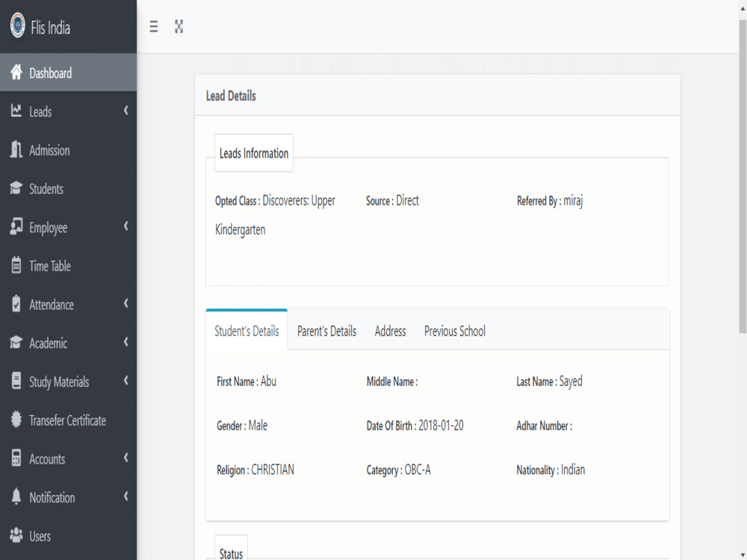Open the Users menu item
This screenshot has width=747, height=560.
click(68, 535)
